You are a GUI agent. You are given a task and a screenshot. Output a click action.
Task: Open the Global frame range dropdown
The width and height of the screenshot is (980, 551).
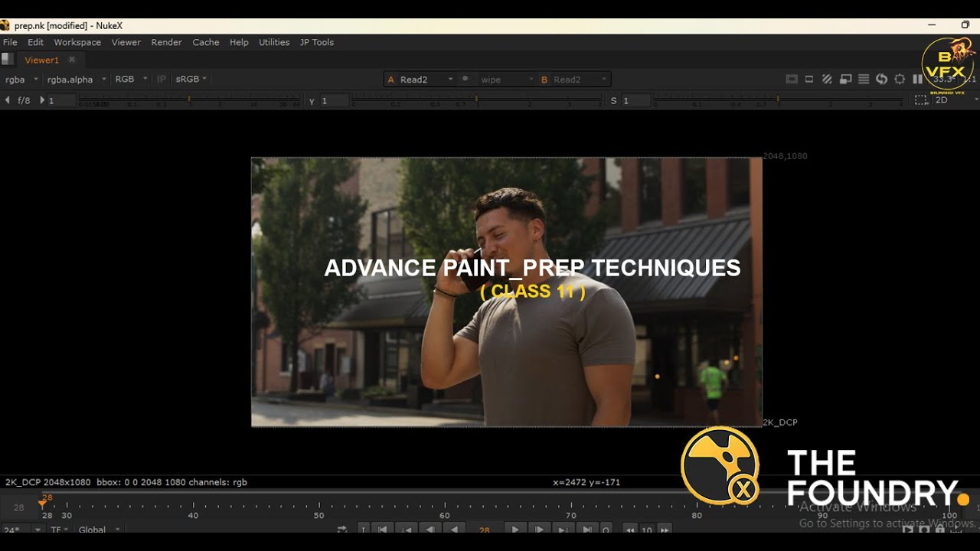(x=99, y=530)
